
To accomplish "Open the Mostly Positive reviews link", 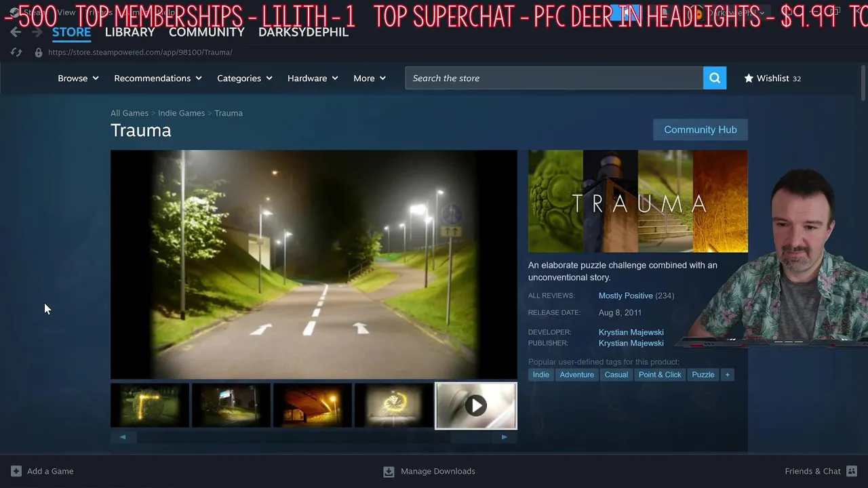I will coord(625,296).
